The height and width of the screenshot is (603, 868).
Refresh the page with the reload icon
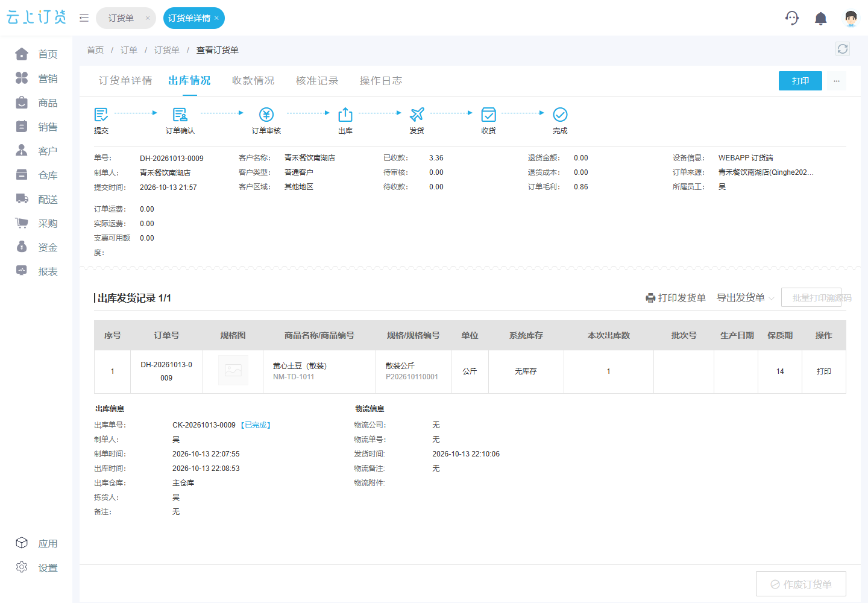click(x=843, y=49)
